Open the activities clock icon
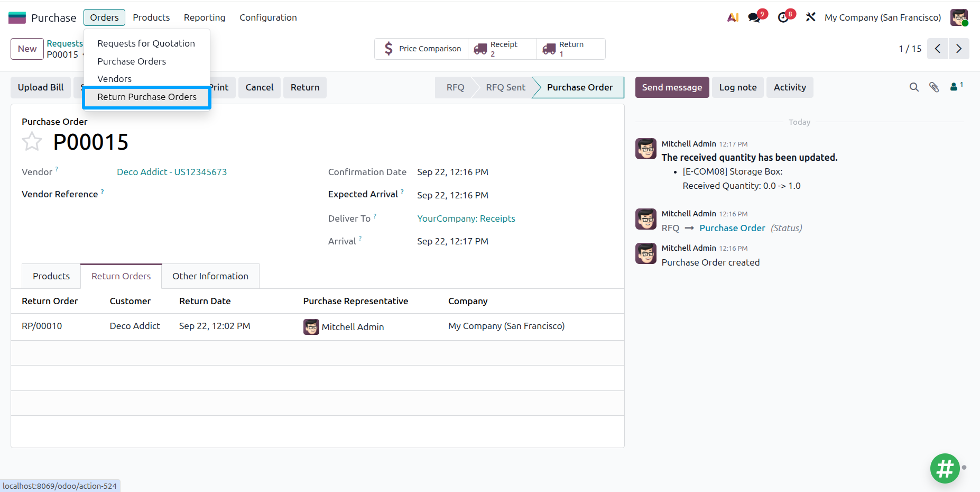 pos(783,17)
